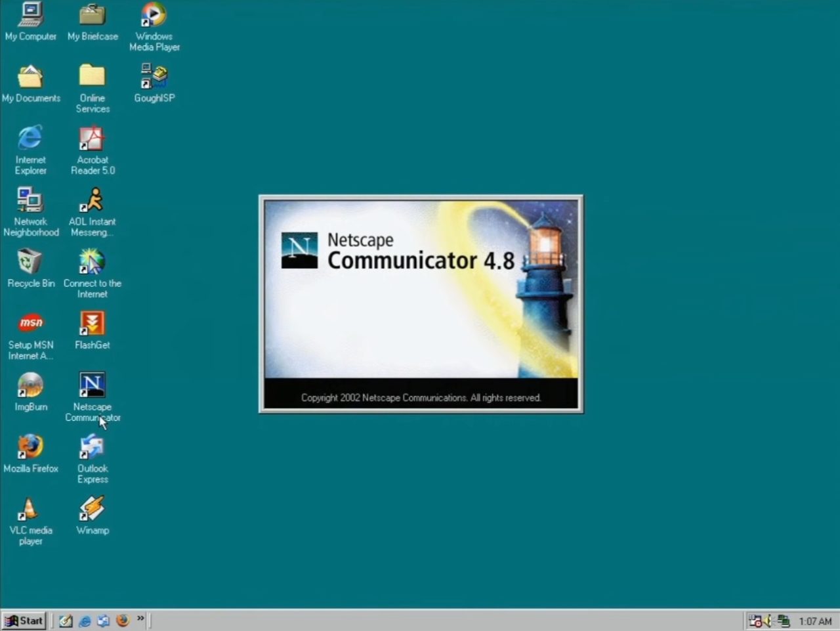This screenshot has height=631, width=840.
Task: Click the network connection tray icon
Action: coord(783,620)
